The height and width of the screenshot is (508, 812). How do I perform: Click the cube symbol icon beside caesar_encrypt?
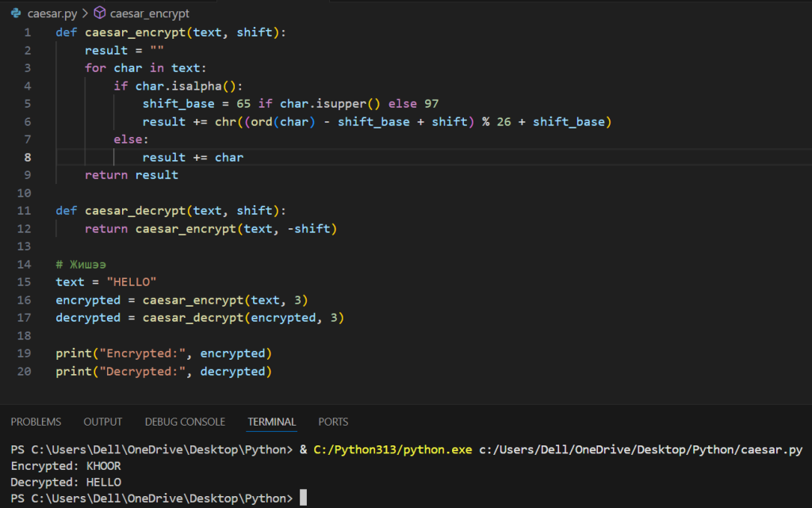click(x=100, y=13)
